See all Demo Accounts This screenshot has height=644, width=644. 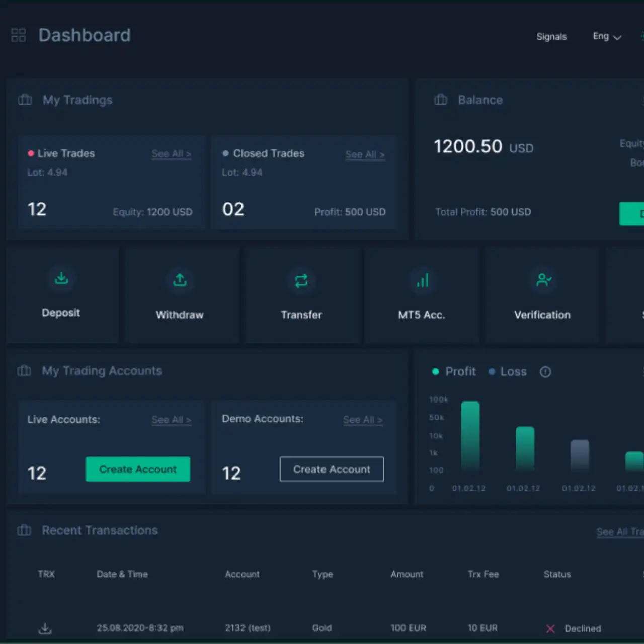(x=363, y=420)
